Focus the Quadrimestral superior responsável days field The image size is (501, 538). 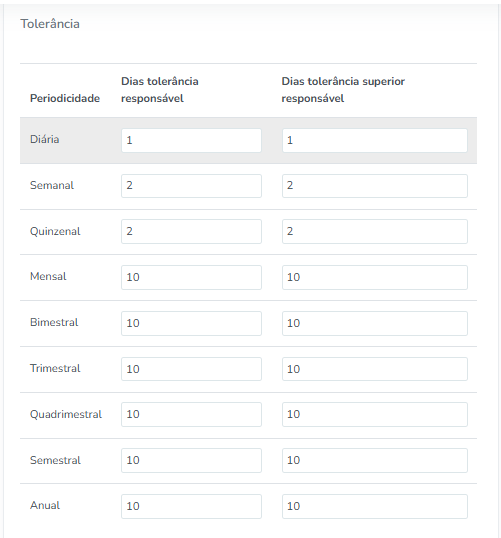[x=375, y=414]
